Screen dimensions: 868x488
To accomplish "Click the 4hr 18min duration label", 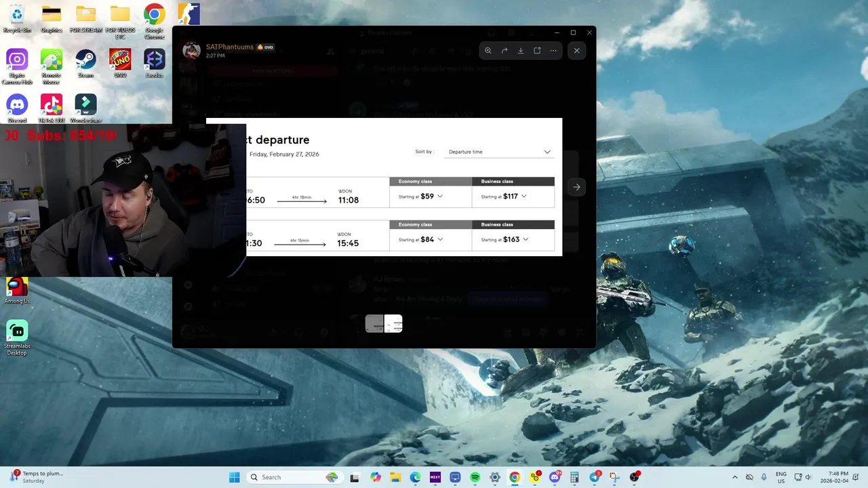I will tap(302, 197).
